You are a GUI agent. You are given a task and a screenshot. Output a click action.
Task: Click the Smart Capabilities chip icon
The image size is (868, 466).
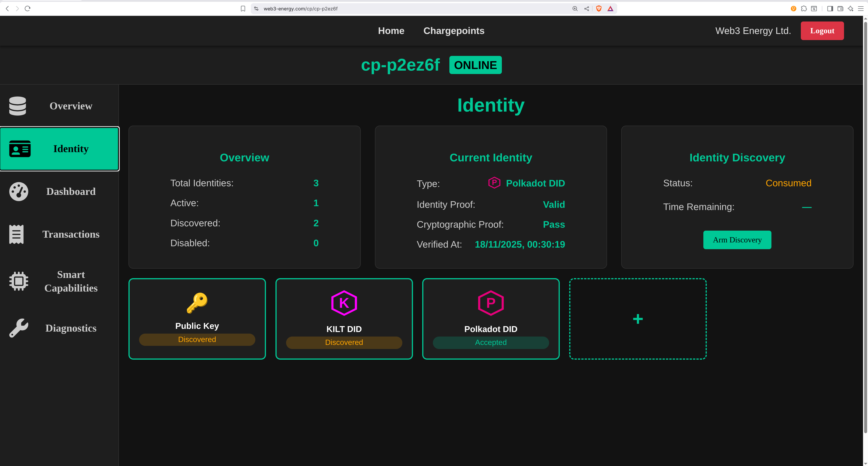coord(19,281)
